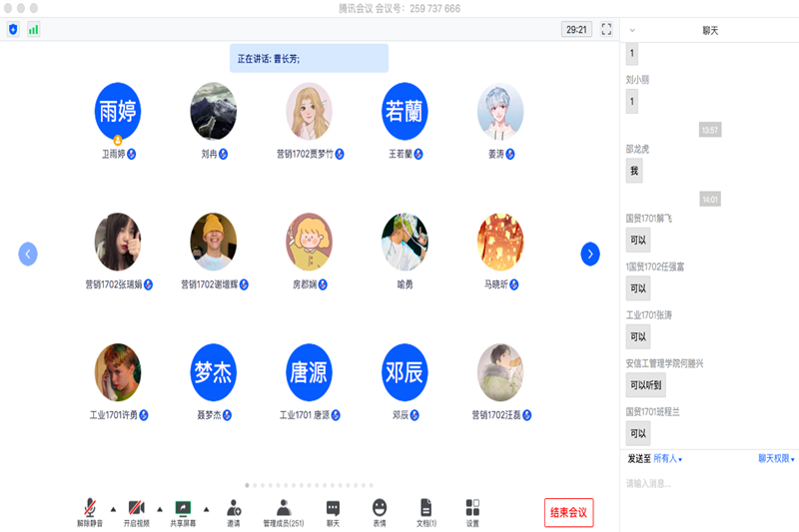This screenshot has height=532, width=799.
Task: Open the emoji reactions icon
Action: [x=380, y=509]
